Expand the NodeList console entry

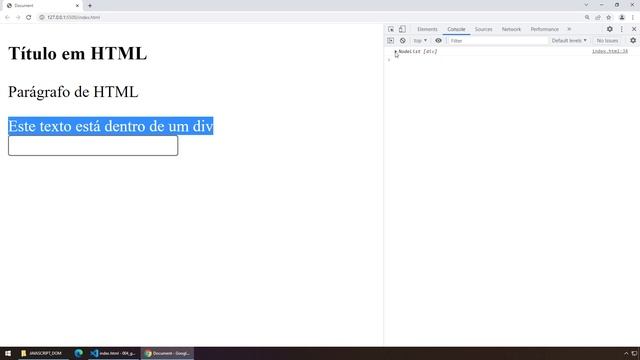pyautogui.click(x=396, y=52)
